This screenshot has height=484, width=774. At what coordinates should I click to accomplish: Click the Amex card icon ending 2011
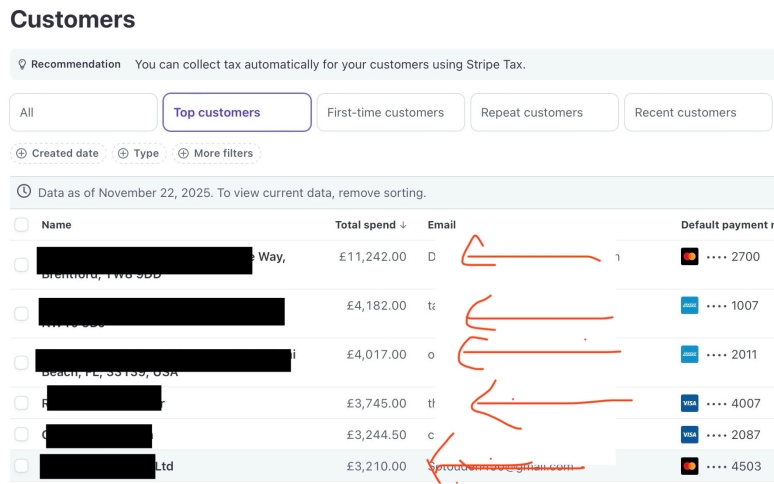click(x=689, y=354)
